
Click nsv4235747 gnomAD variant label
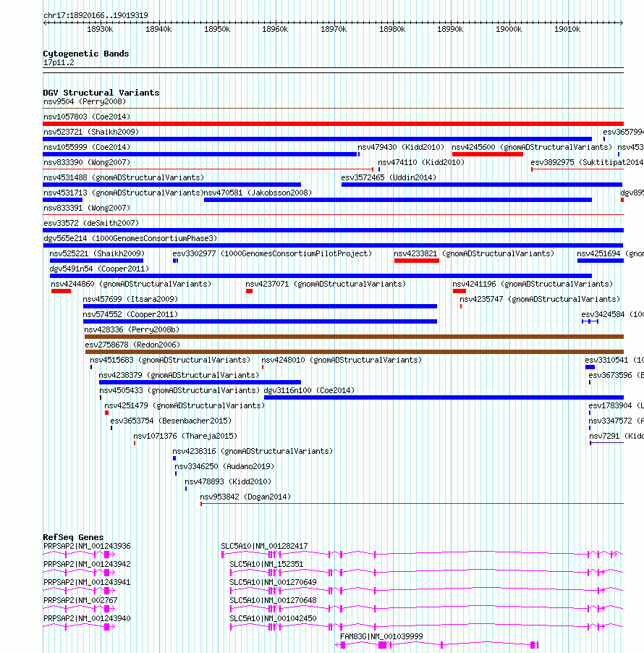540,300
